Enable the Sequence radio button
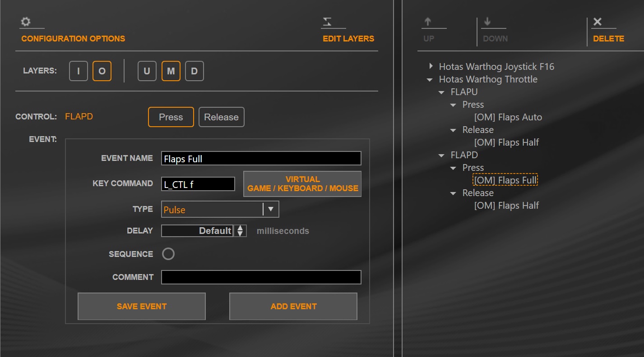 pos(168,254)
